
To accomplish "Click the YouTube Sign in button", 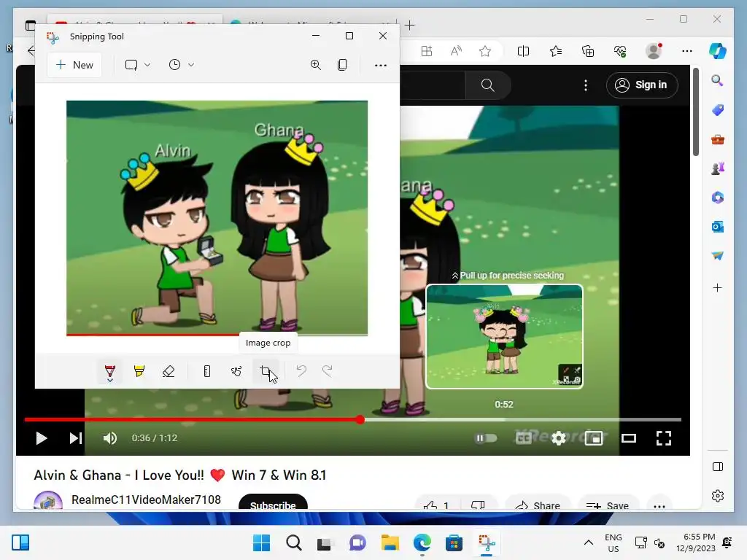I will (x=642, y=85).
